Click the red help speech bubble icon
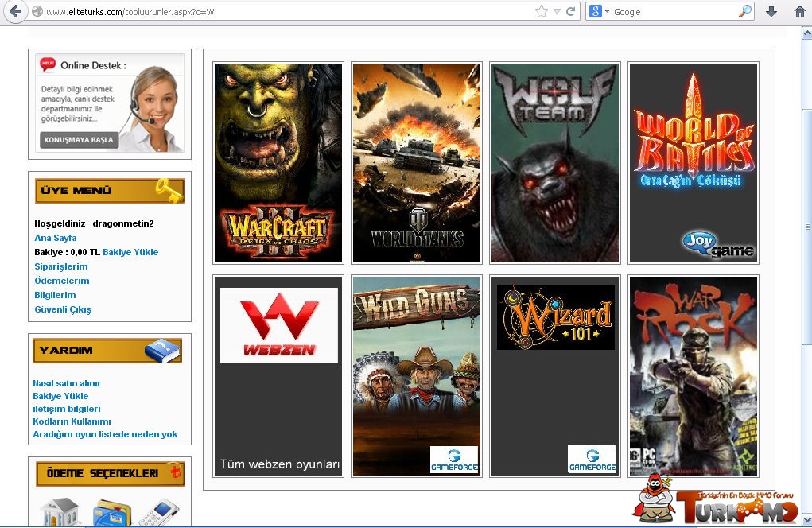Screen dimensions: 812x528 48,64
